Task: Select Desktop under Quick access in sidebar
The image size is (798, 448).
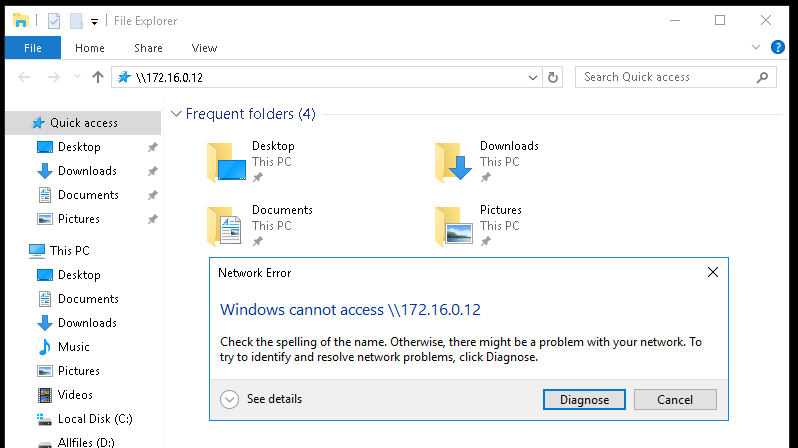Action: 79,147
